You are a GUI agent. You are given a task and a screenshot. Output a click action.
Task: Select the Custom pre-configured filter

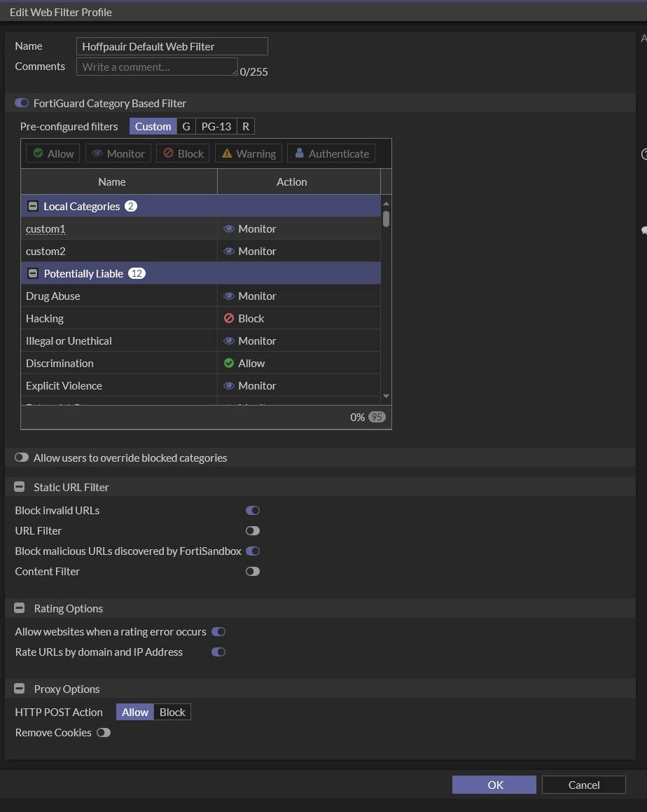coord(153,126)
